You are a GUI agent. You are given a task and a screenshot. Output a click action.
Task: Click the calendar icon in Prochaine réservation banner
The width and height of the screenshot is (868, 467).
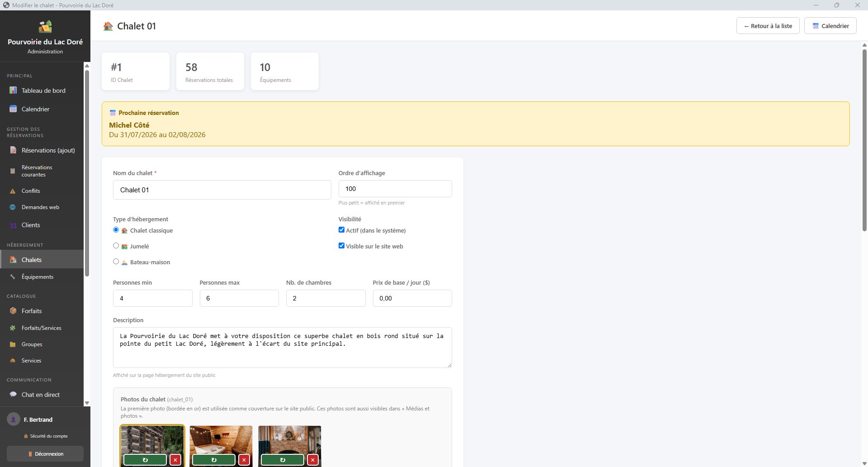click(113, 113)
